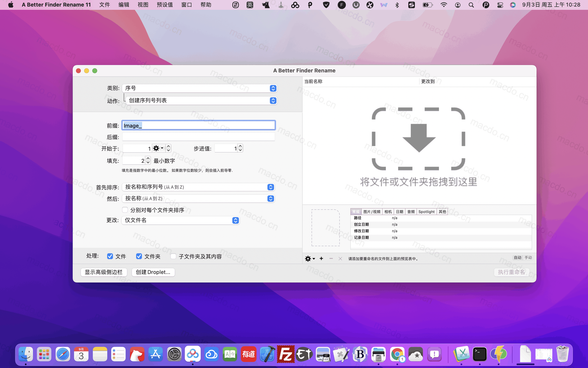The width and height of the screenshot is (588, 368).
Task: Open the 更改 dropdown 仅文件名
Action: tap(180, 220)
